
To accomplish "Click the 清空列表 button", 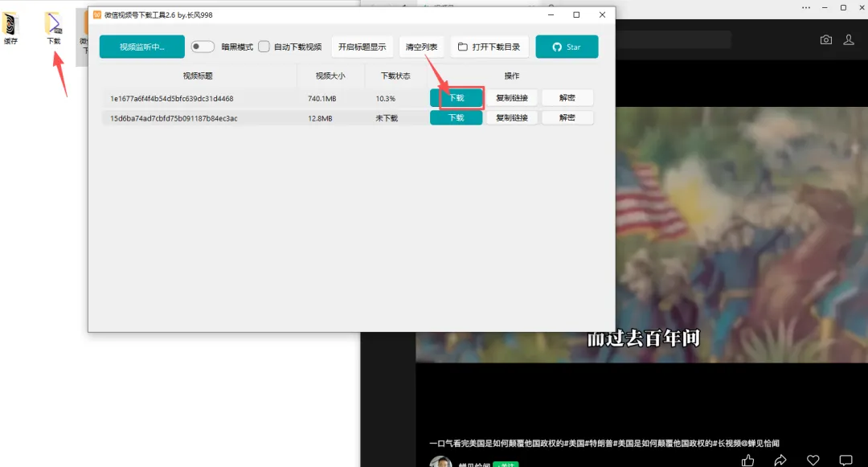I will (x=421, y=47).
